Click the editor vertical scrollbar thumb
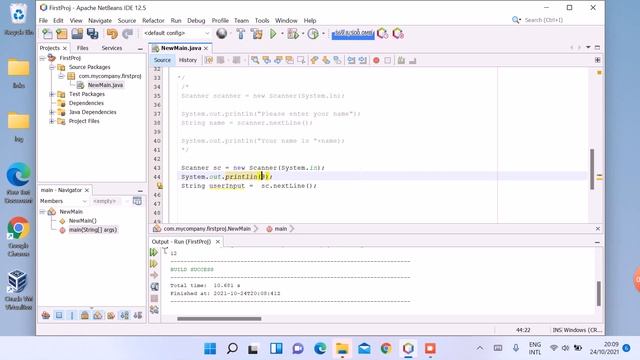640x360 pixels. tap(592, 169)
